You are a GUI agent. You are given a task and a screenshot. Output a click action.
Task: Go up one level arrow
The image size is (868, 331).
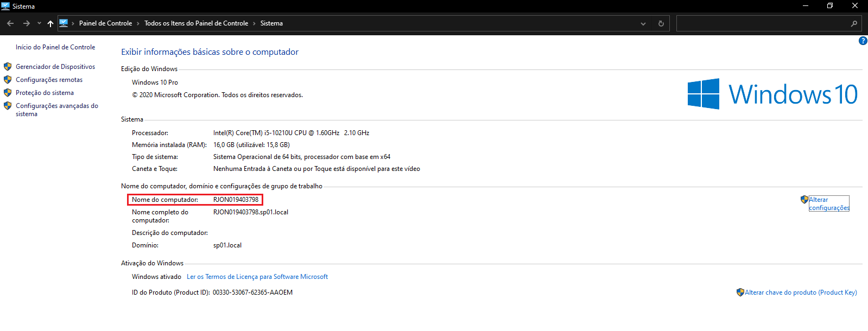[50, 23]
